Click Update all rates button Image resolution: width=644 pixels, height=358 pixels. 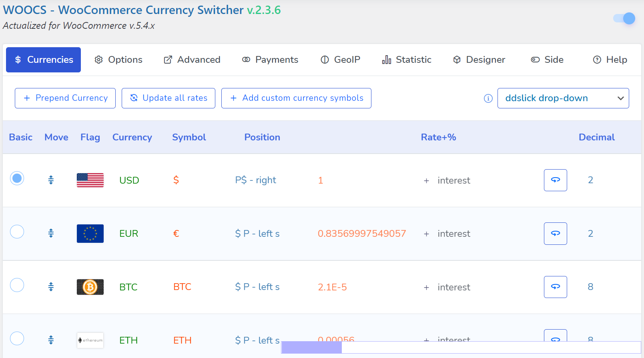pos(169,98)
